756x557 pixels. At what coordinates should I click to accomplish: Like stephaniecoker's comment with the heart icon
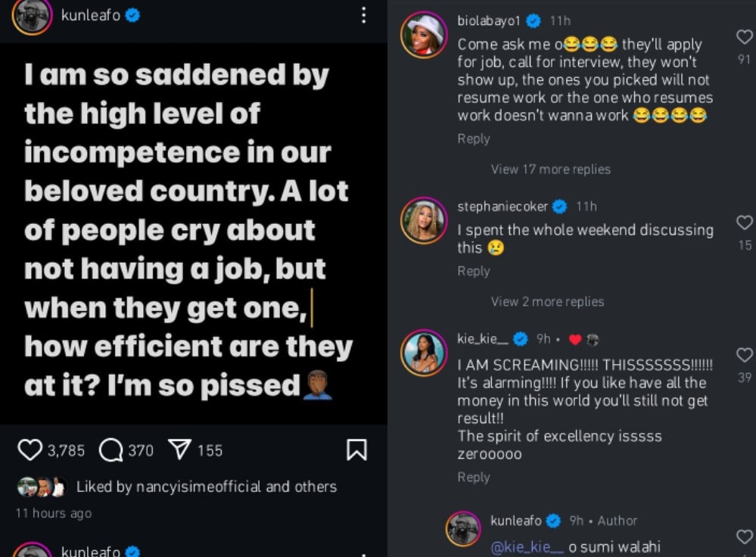pos(744,223)
